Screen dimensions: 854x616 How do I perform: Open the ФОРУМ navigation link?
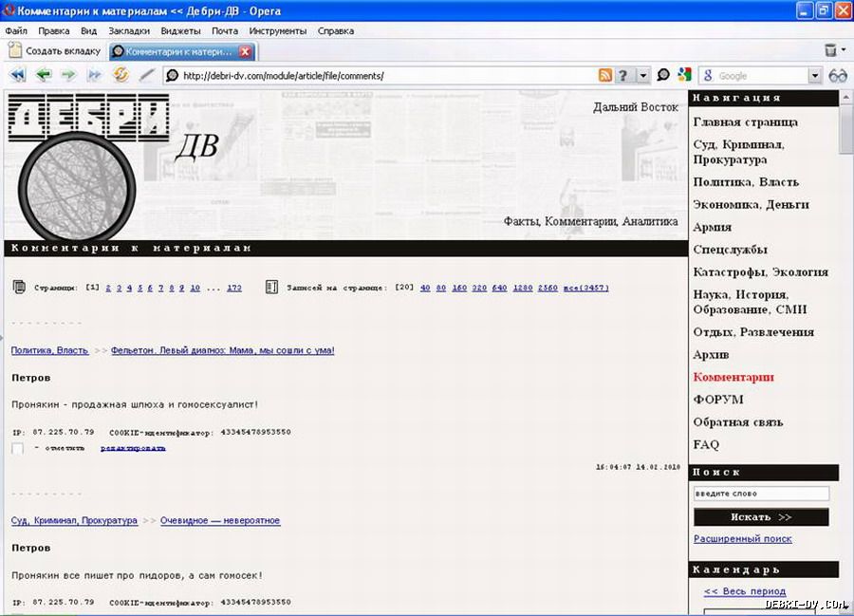pyautogui.click(x=718, y=400)
